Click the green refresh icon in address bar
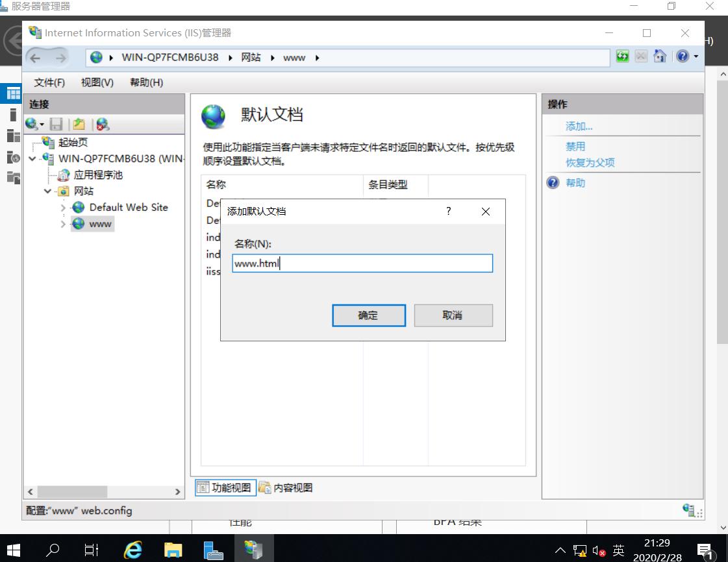The height and width of the screenshot is (562, 728). [x=622, y=56]
